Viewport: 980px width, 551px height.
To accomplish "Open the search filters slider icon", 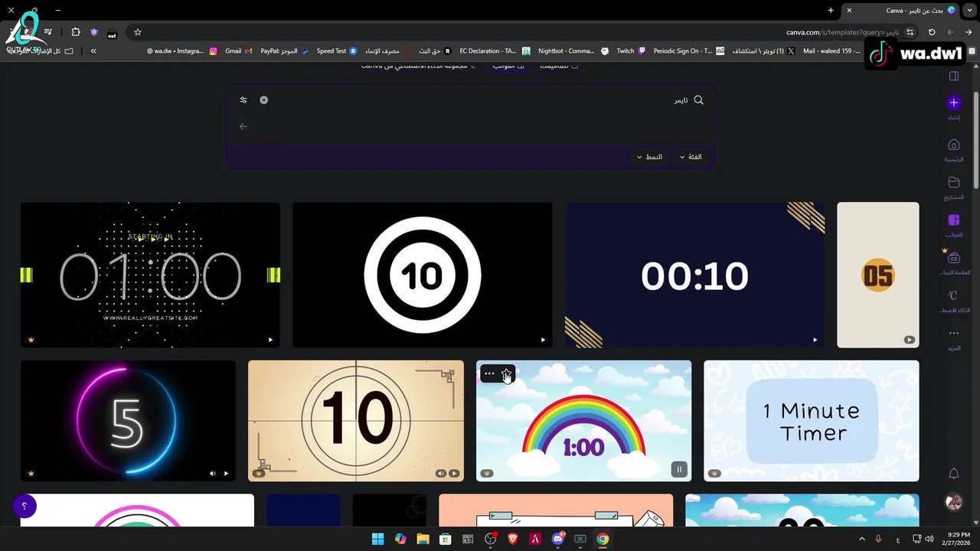I will point(243,100).
